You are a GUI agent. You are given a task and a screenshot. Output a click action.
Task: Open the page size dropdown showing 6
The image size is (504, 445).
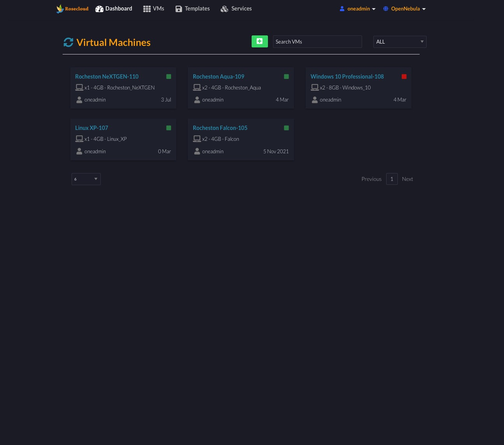(86, 179)
